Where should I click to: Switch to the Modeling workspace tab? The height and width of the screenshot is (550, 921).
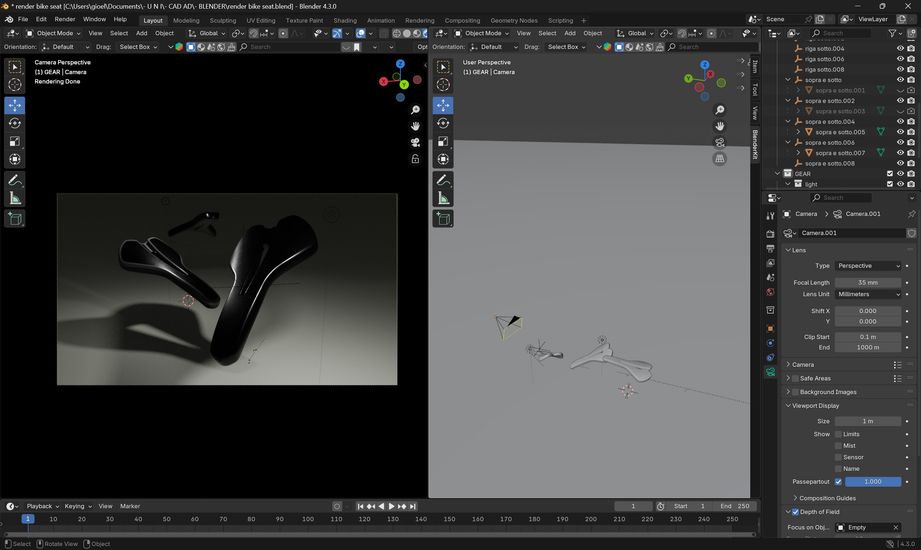click(x=186, y=21)
